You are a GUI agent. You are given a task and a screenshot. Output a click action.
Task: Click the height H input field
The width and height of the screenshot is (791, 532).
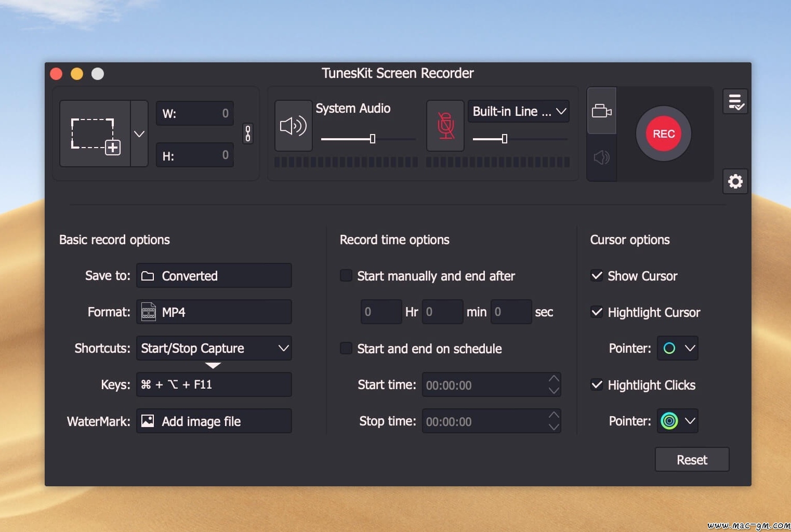[x=195, y=155]
